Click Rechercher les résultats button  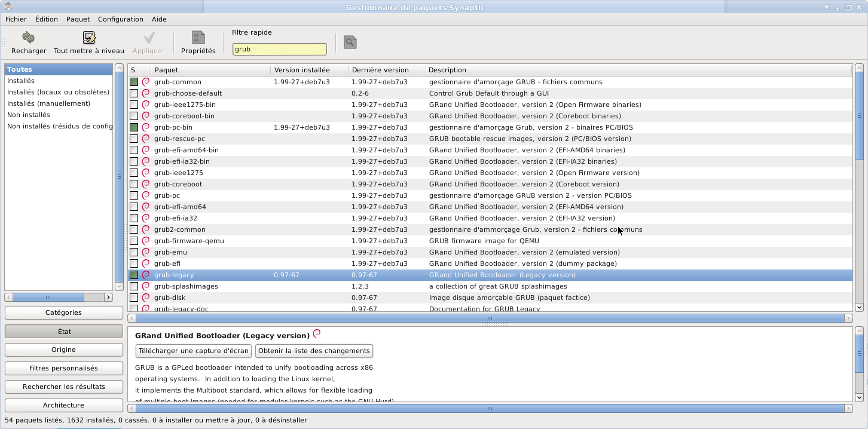pos(63,387)
